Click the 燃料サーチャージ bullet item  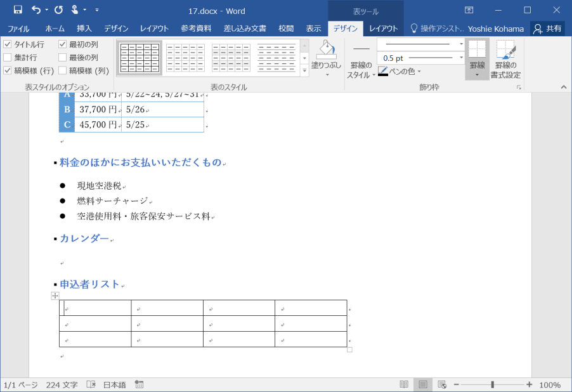pyautogui.click(x=112, y=200)
